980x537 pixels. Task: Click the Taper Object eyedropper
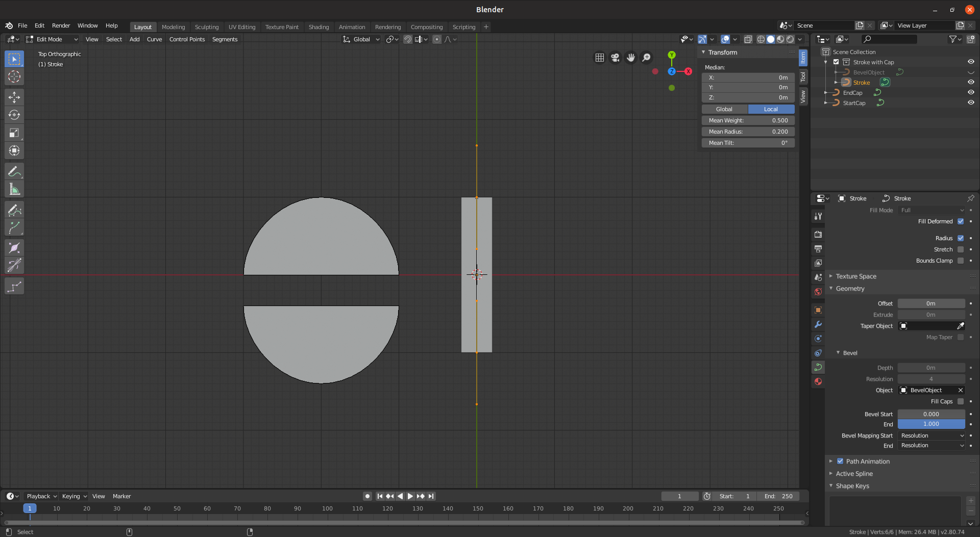960,326
